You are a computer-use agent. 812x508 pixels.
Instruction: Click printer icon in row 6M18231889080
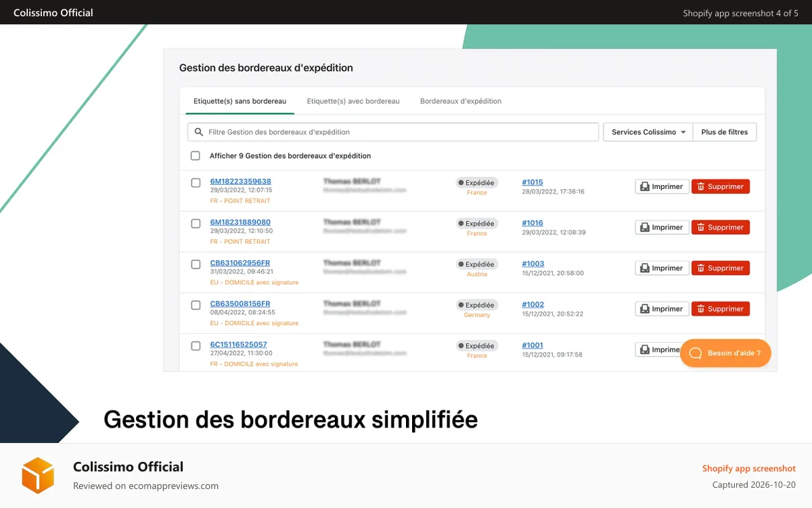[645, 228]
